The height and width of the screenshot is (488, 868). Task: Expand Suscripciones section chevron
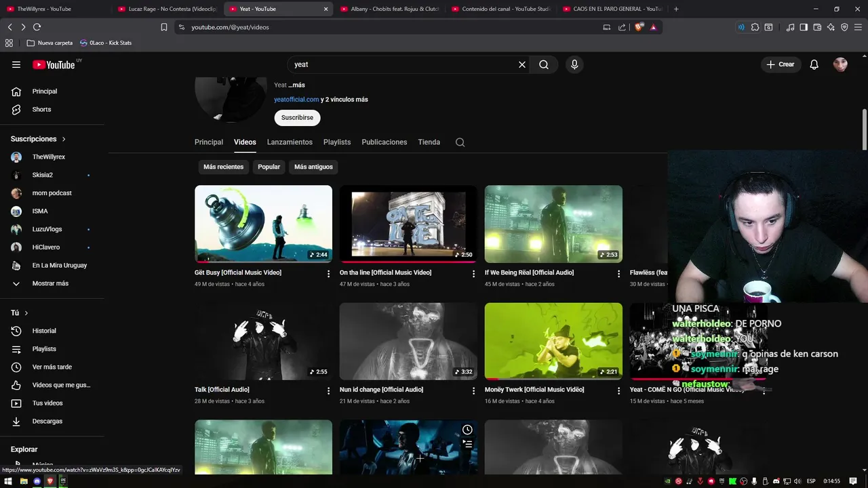[64, 139]
